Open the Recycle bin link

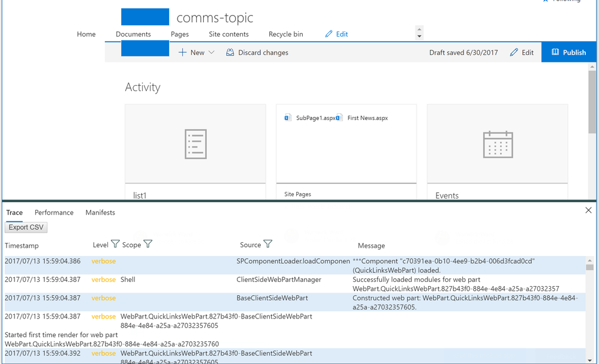pyautogui.click(x=286, y=34)
